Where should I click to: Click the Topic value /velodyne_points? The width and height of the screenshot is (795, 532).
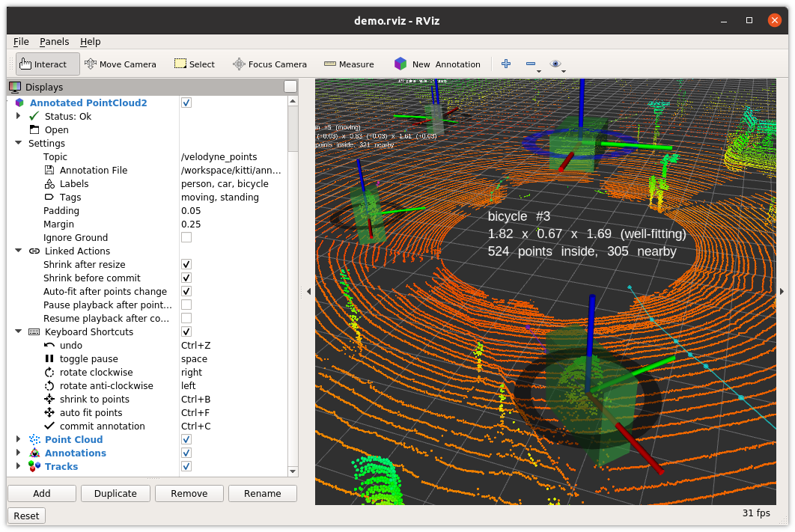click(219, 157)
